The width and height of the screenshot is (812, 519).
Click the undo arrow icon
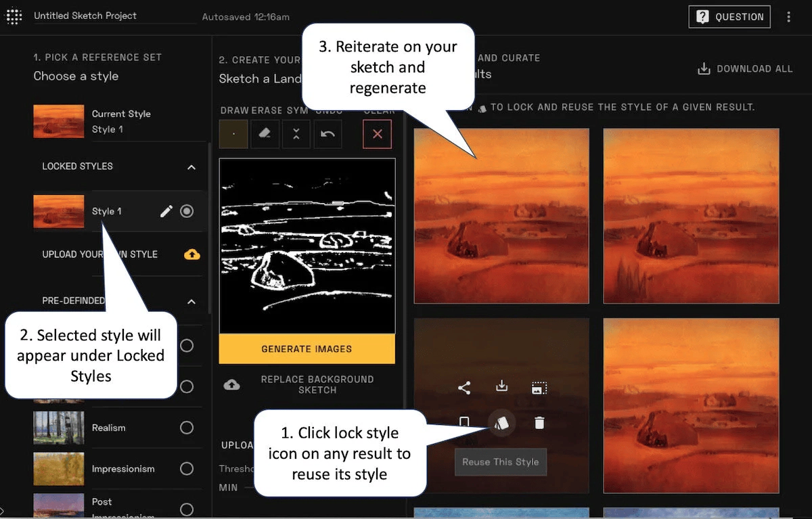(328, 134)
